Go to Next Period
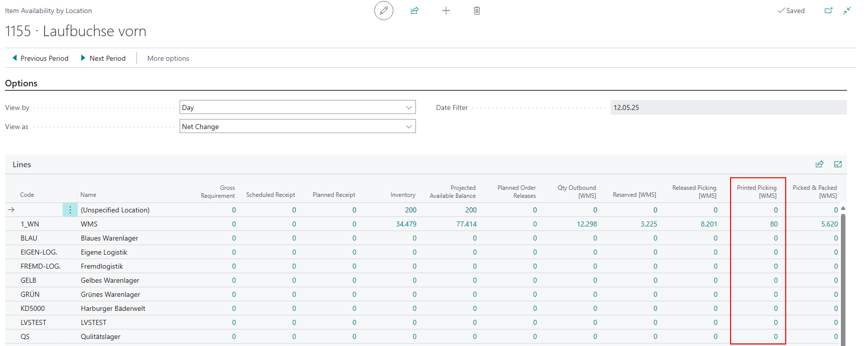868x346 pixels. [103, 58]
